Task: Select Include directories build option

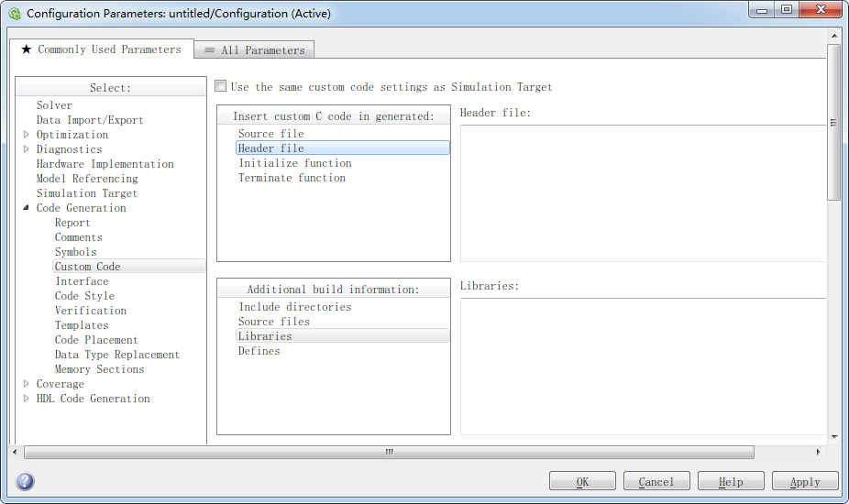Action: point(295,307)
